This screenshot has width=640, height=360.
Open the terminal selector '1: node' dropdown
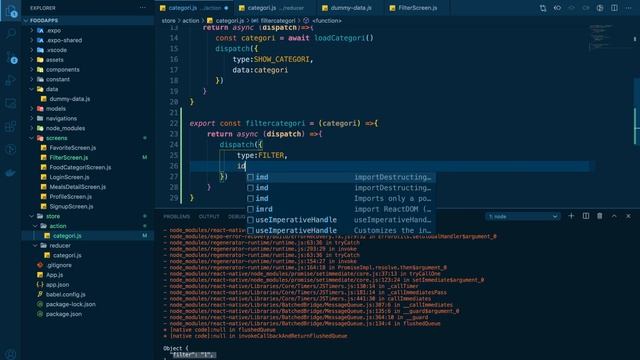[x=523, y=216]
